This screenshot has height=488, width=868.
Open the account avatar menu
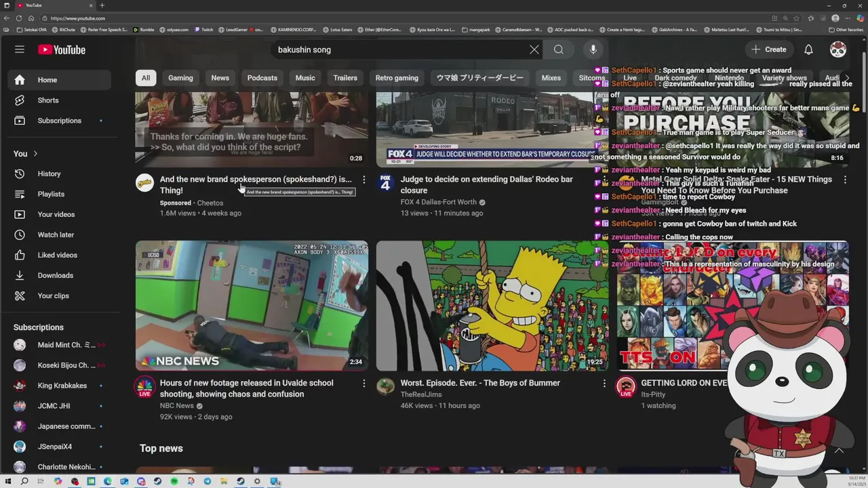pyautogui.click(x=838, y=49)
